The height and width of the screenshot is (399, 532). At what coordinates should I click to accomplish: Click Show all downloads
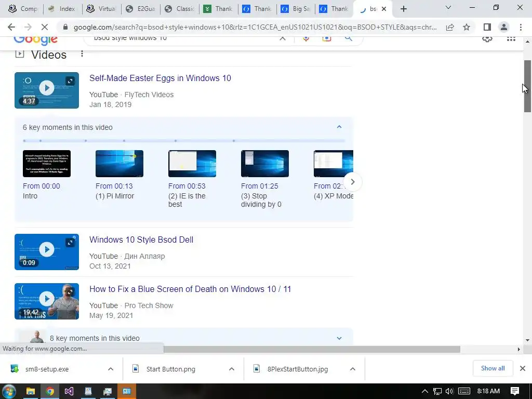(493, 368)
